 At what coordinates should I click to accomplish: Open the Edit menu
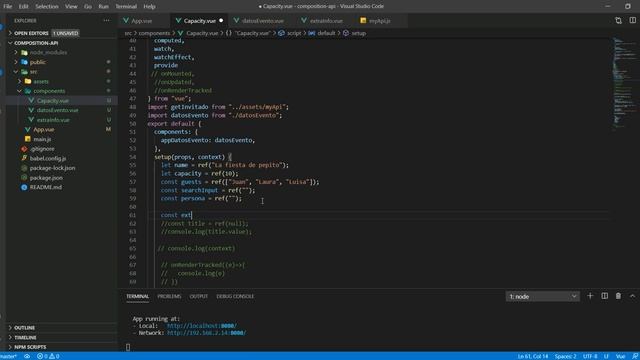23,7
